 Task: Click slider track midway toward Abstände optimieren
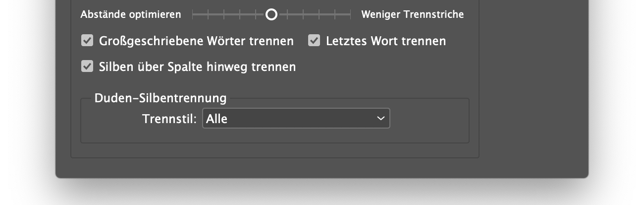232,15
